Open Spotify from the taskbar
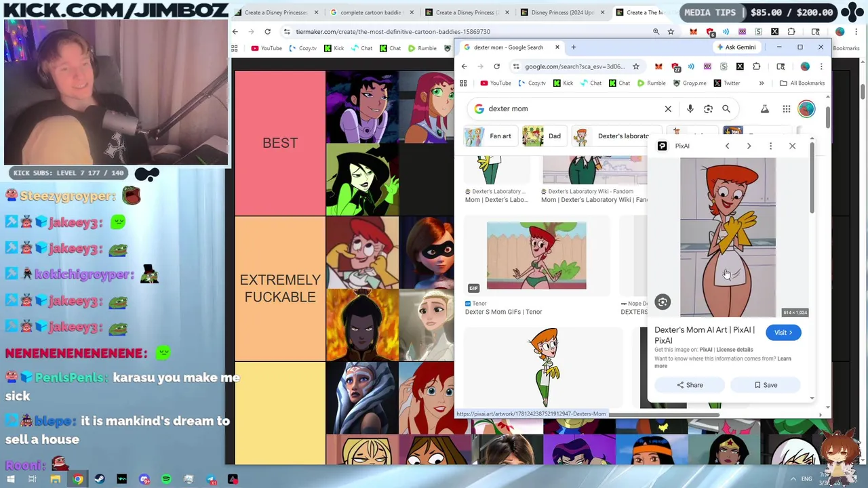 click(x=166, y=479)
